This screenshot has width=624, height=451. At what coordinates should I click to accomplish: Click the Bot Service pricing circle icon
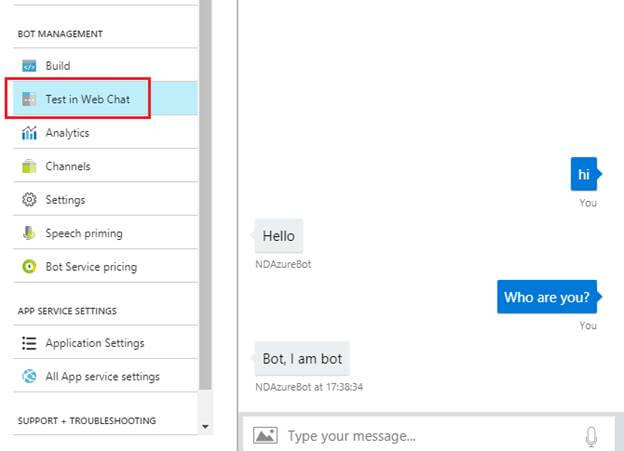coord(29,266)
